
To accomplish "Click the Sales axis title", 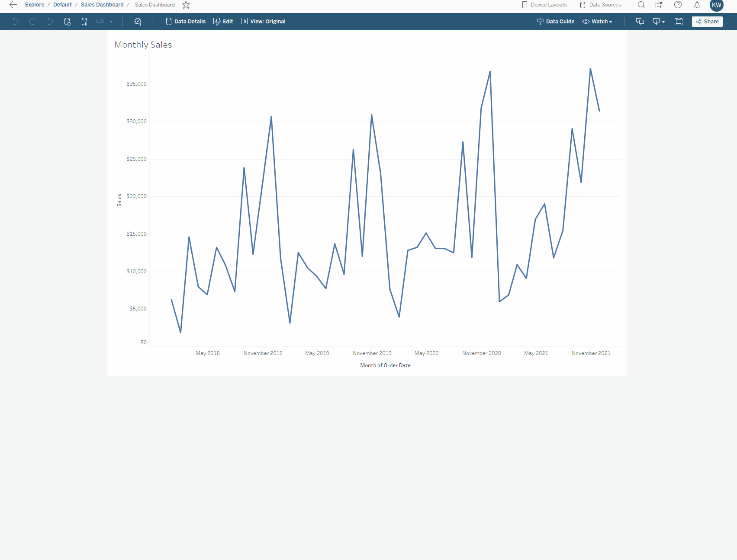I will (x=119, y=200).
